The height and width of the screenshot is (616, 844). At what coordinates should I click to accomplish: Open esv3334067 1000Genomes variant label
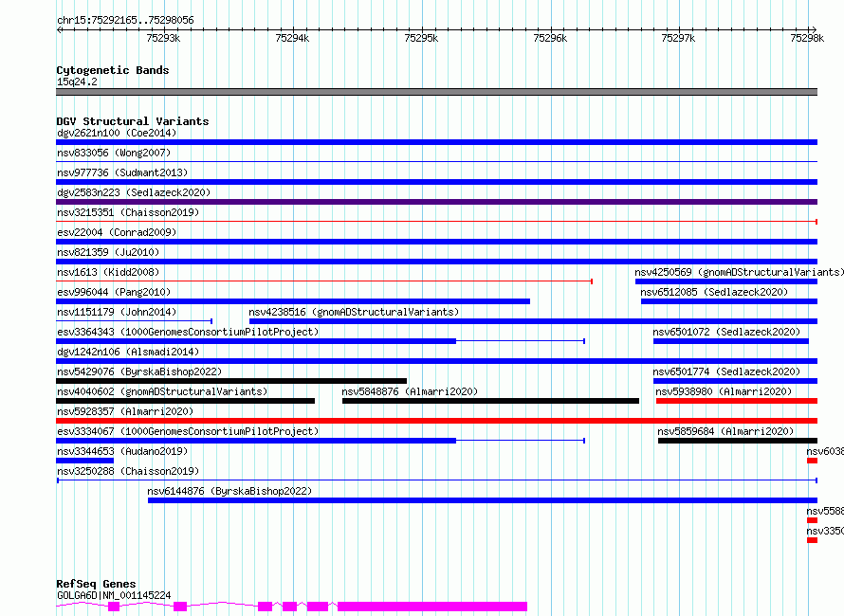point(188,431)
